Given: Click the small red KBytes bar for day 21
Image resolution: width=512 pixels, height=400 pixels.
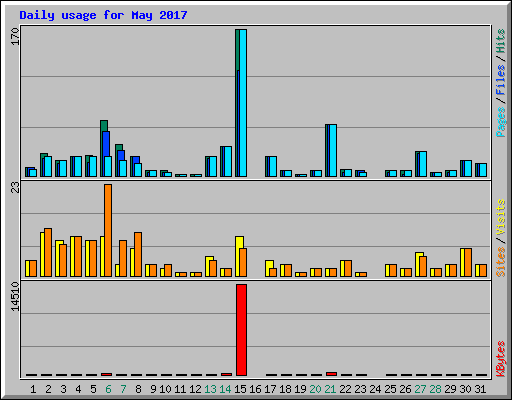Looking at the screenshot, I should 331,374.
